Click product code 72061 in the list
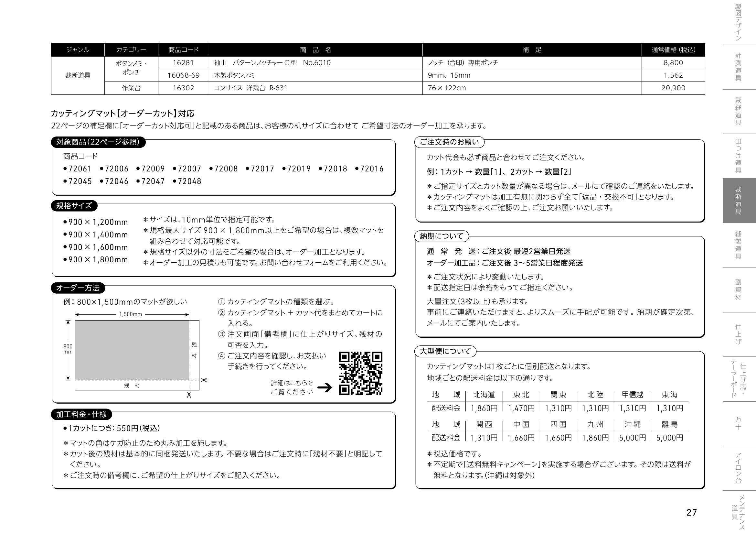756x535 pixels. click(80, 169)
